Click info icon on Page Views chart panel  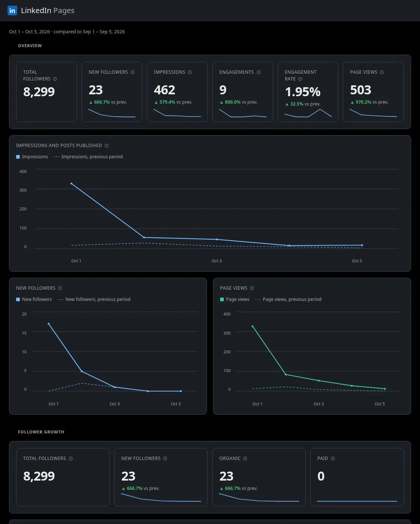coord(252,288)
